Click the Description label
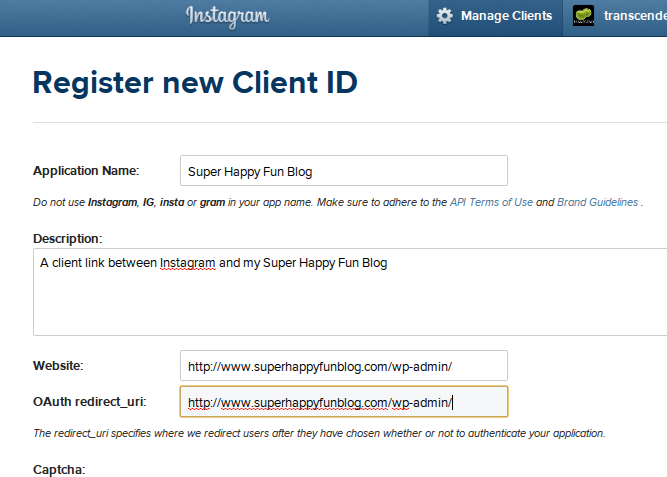The height and width of the screenshot is (477, 667). pyautogui.click(x=68, y=239)
